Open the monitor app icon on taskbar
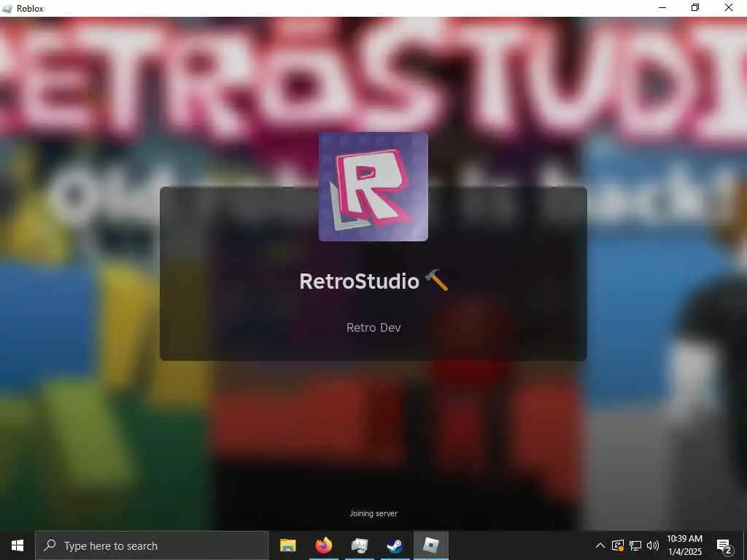The width and height of the screenshot is (747, 560). tap(359, 545)
